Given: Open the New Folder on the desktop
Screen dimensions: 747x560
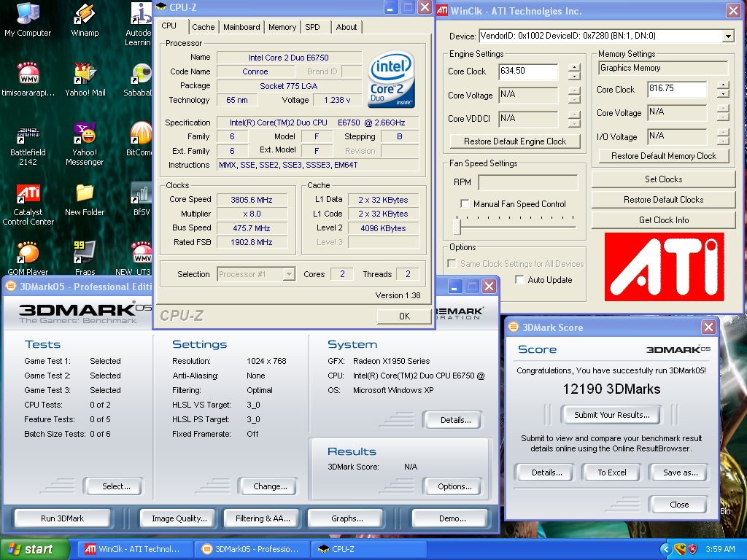Looking at the screenshot, I should (85, 200).
